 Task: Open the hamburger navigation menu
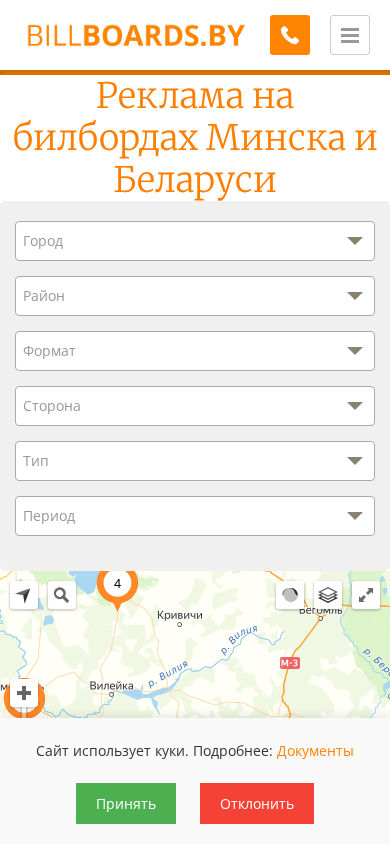350,35
